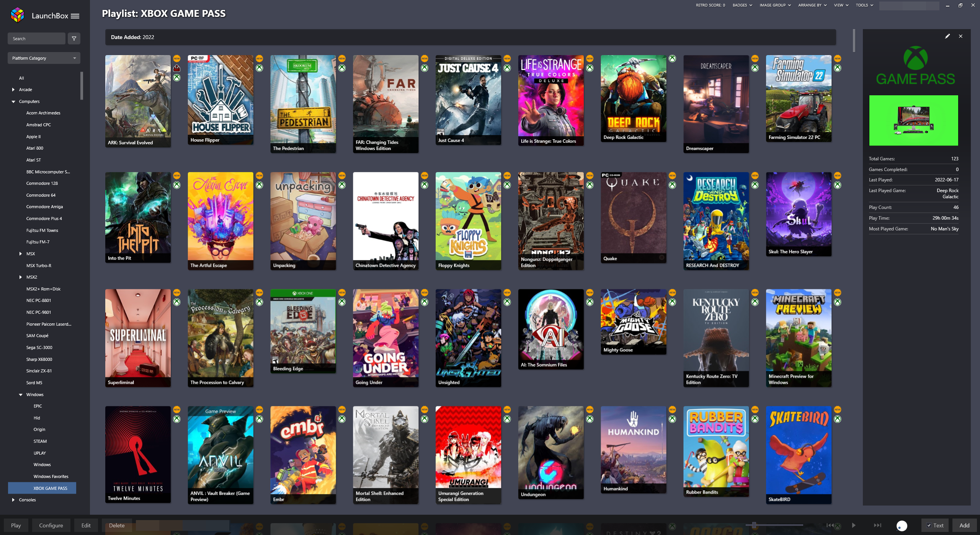The image size is (980, 535).
Task: Close the Game Pass details panel
Action: (x=960, y=36)
